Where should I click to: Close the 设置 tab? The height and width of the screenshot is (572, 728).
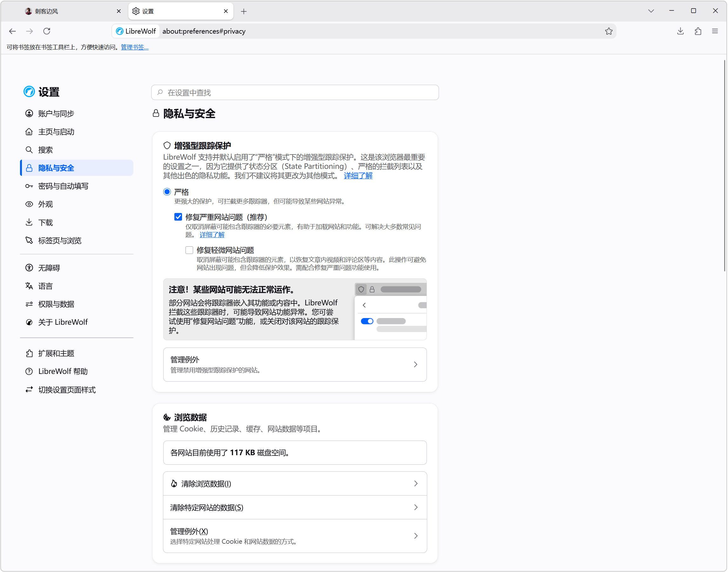click(226, 11)
